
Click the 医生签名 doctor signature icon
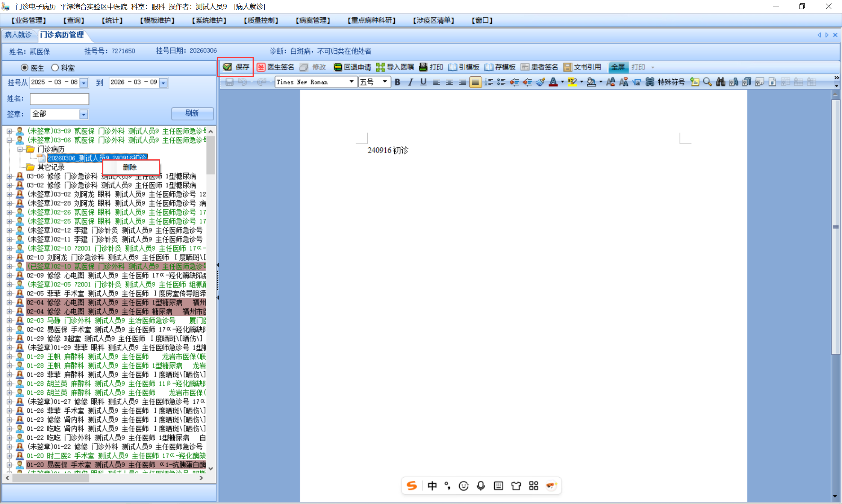coord(261,67)
